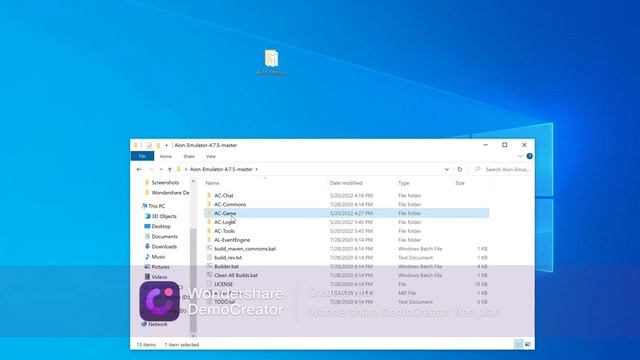Select the LICENSE file
640x360 pixels.
223,284
